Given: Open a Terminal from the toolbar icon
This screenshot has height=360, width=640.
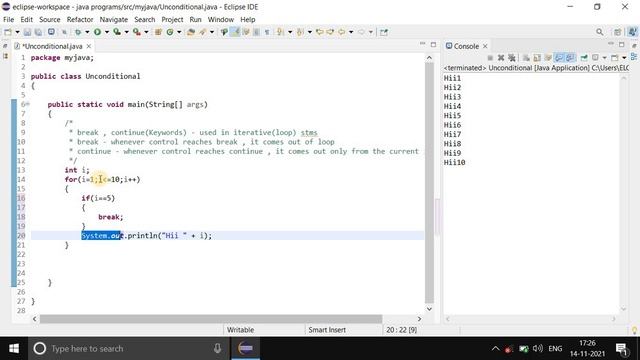Looking at the screenshot, I should (x=51, y=32).
